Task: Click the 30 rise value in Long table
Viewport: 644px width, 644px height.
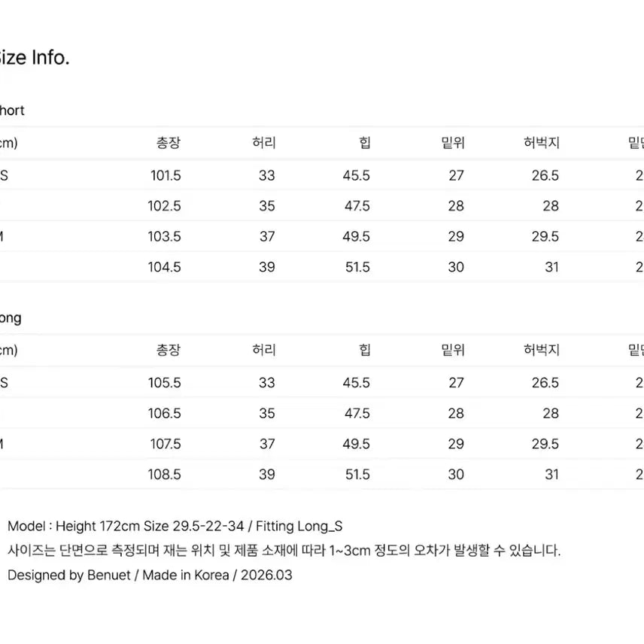Action: click(x=456, y=475)
